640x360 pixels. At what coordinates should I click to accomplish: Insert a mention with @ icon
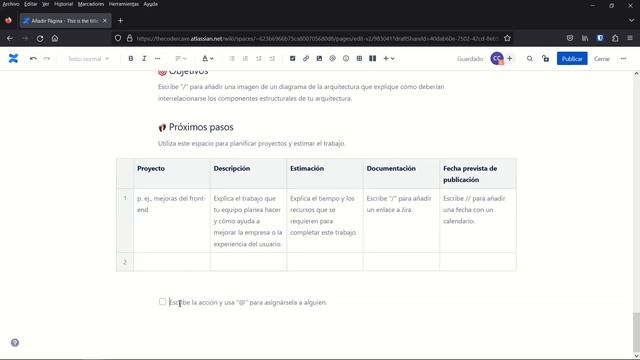333,59
